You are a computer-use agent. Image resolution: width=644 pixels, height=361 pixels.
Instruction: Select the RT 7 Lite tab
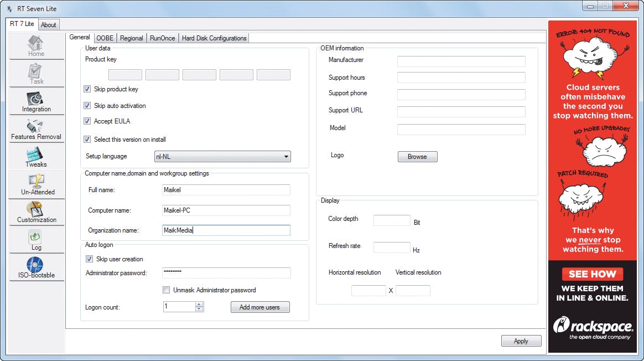point(22,24)
